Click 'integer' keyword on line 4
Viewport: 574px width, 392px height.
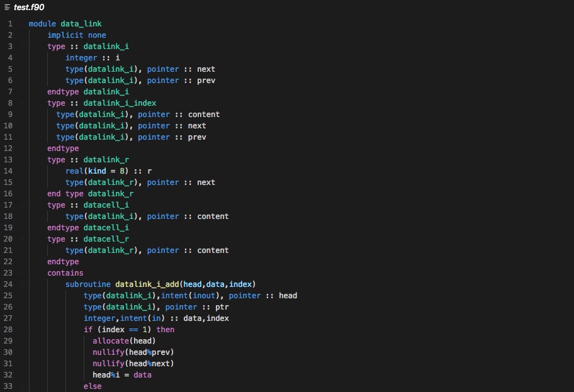pos(81,58)
